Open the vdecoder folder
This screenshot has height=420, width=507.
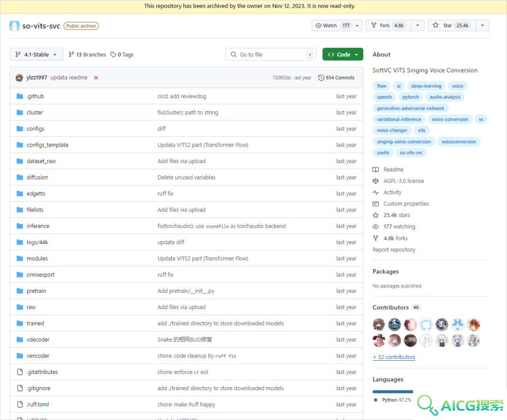tap(38, 340)
